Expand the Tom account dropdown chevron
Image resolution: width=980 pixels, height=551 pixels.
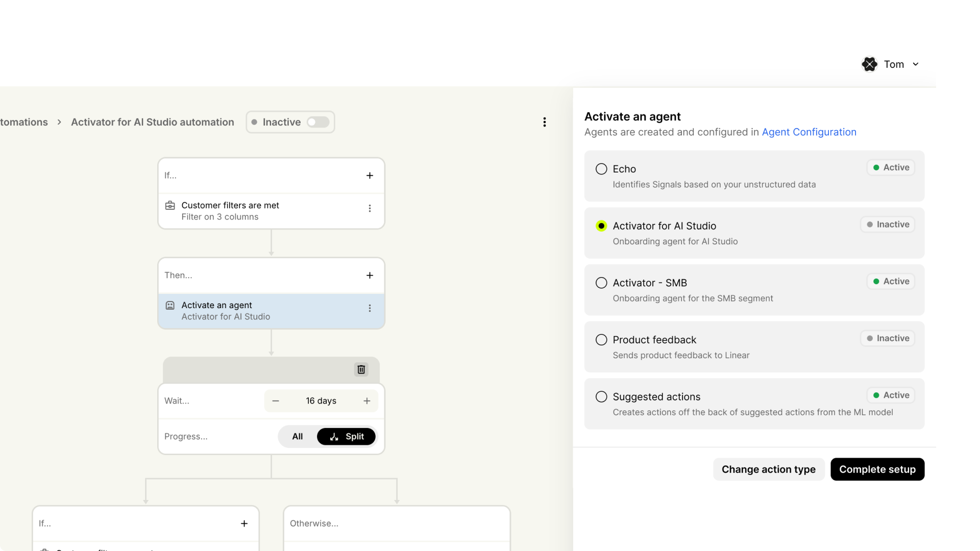click(x=916, y=64)
